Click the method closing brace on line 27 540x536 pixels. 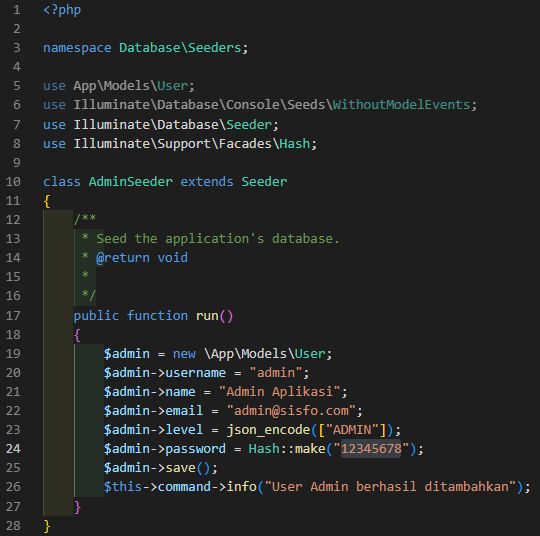pos(77,507)
